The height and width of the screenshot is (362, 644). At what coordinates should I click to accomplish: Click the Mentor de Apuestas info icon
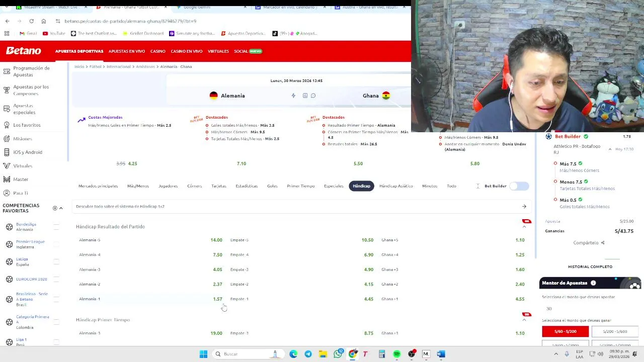point(593,283)
